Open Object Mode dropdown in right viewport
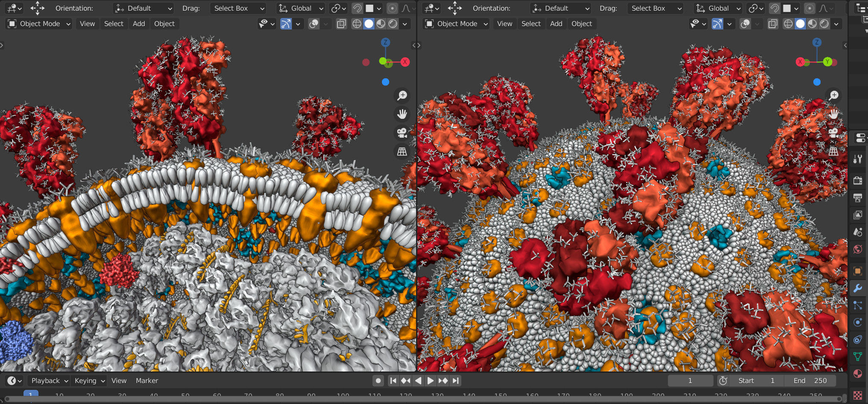 tap(456, 24)
